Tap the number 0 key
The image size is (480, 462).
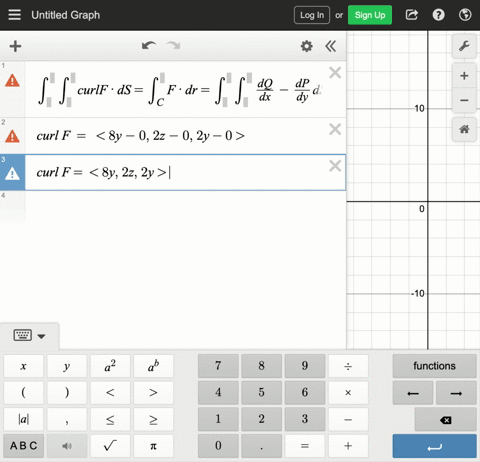[218, 446]
